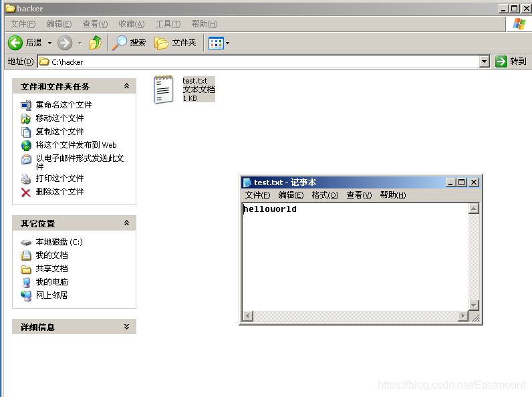Click 移动这个文件 link
Screen dimensions: 532x397
[59, 118]
